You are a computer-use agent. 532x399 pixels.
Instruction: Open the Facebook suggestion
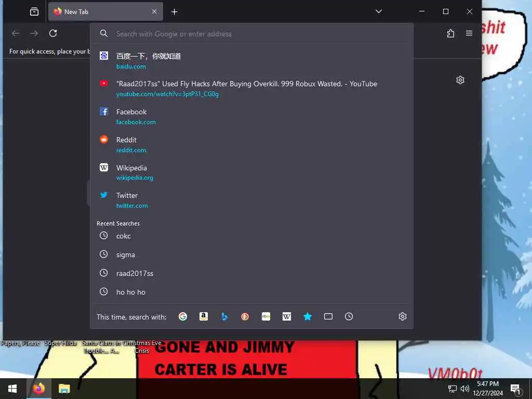click(x=251, y=117)
